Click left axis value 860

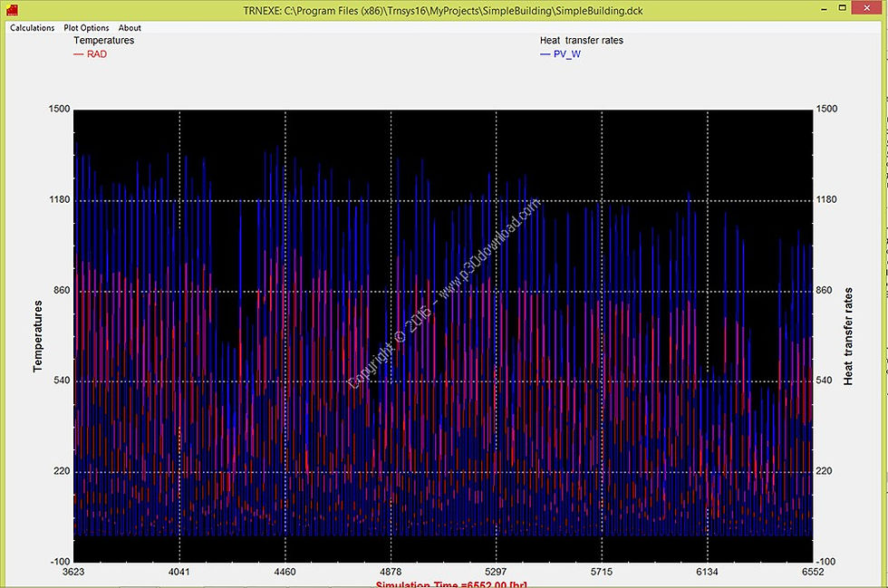click(x=62, y=290)
